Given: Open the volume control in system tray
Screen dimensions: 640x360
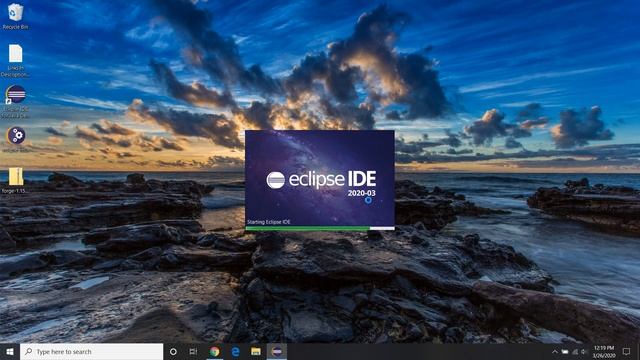Looking at the screenshot, I should click(584, 352).
